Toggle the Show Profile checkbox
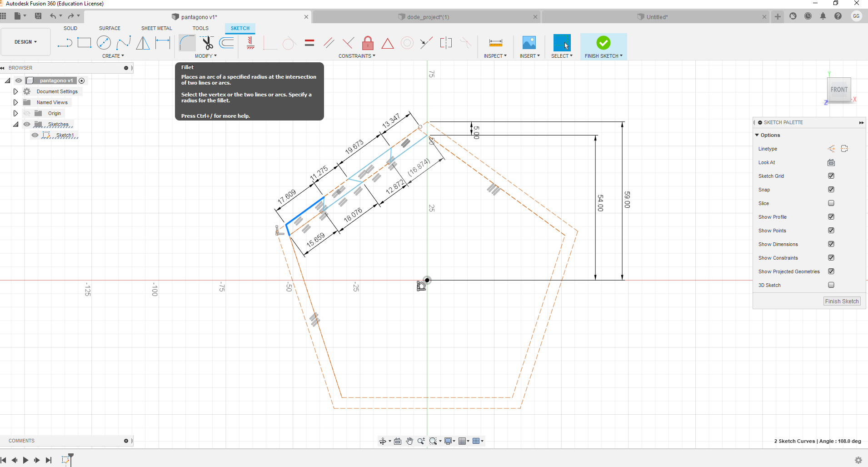 [x=831, y=217]
